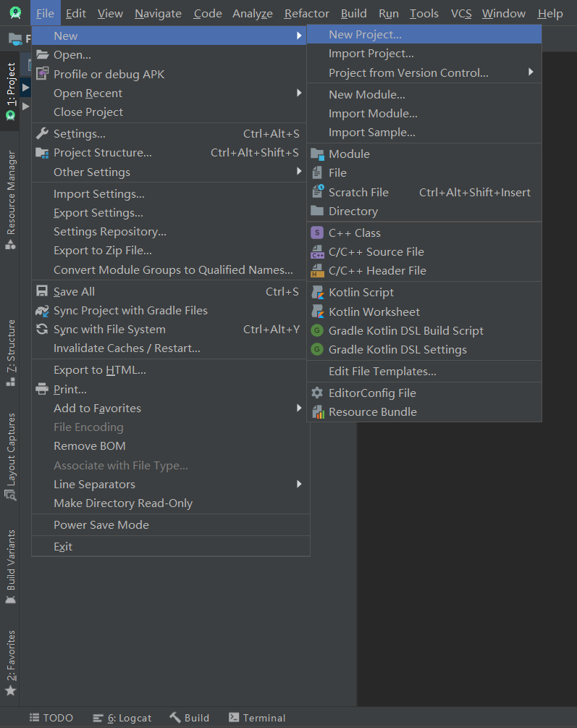Open the TODO tool window
This screenshot has height=728, width=577.
51,718
